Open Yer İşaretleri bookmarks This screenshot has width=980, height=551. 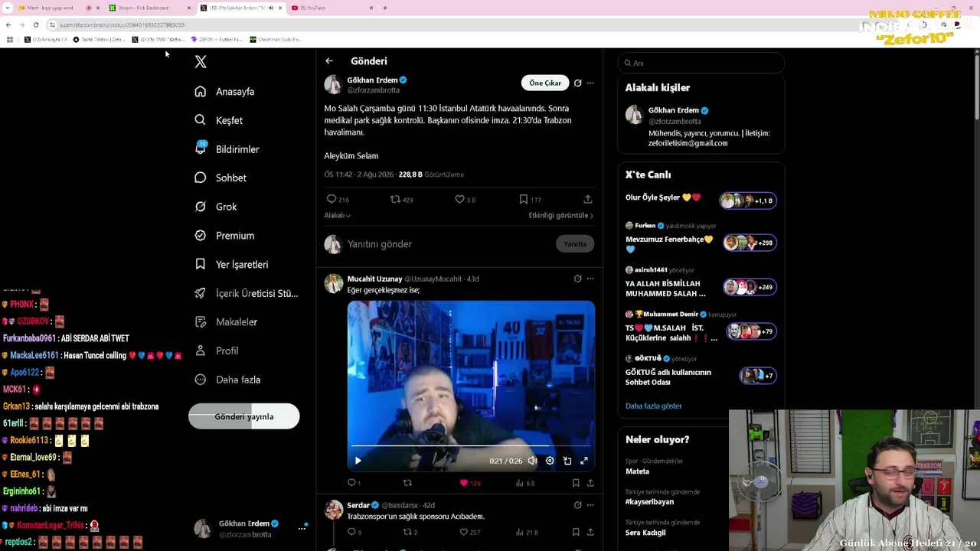[x=231, y=264]
